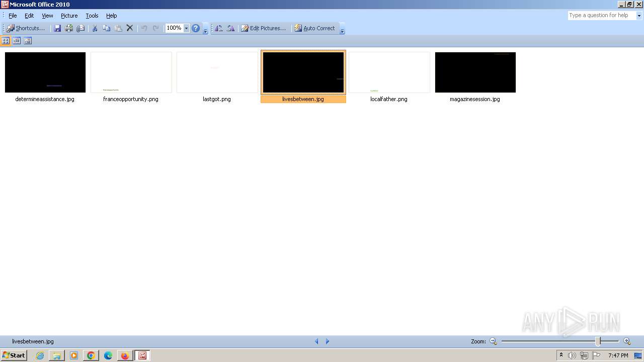Click the magazinesession.jpg file name

pos(475,99)
